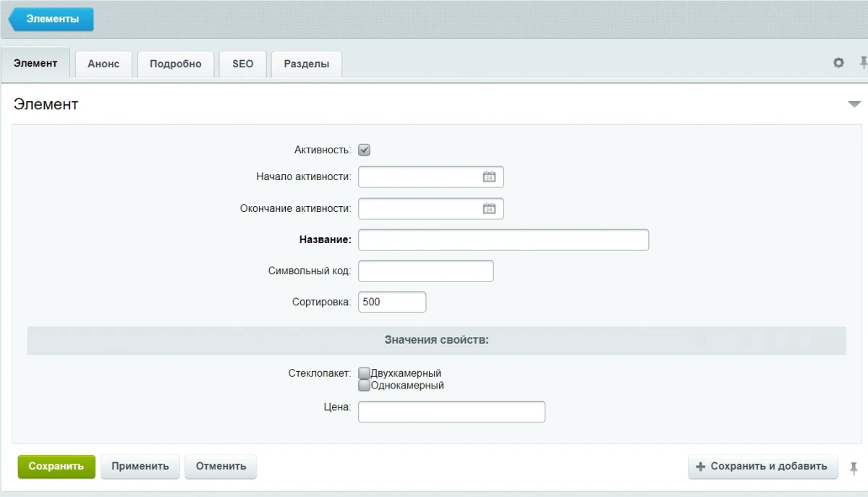This screenshot has width=868, height=497.
Task: Click pin icon next to Сохранить и добавить
Action: point(854,467)
